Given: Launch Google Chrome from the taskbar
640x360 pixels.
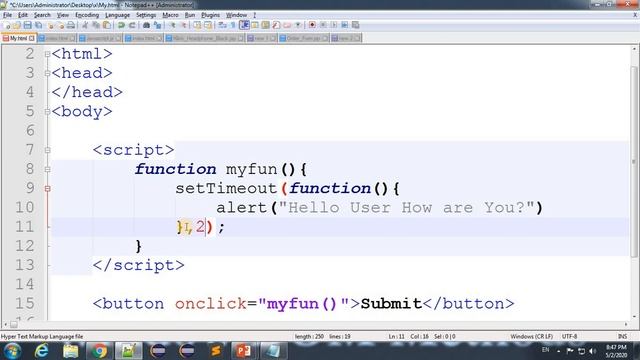Looking at the screenshot, I should 99,351.
